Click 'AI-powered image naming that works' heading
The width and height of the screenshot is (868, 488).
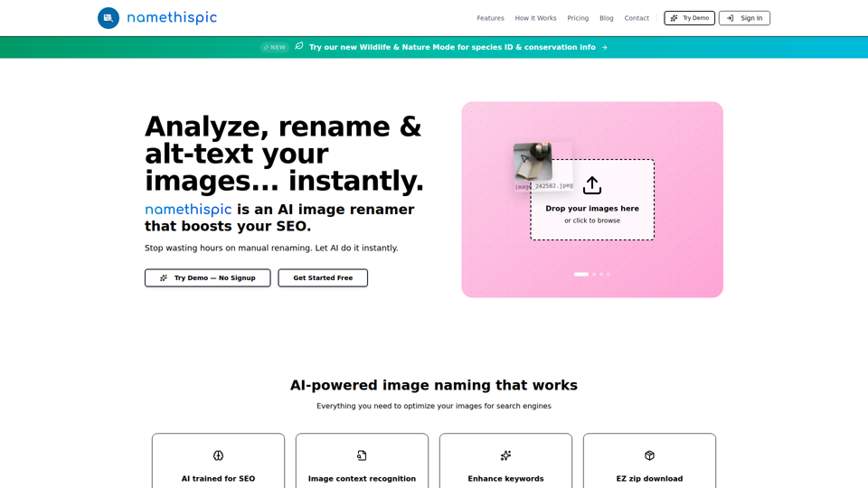coord(434,385)
